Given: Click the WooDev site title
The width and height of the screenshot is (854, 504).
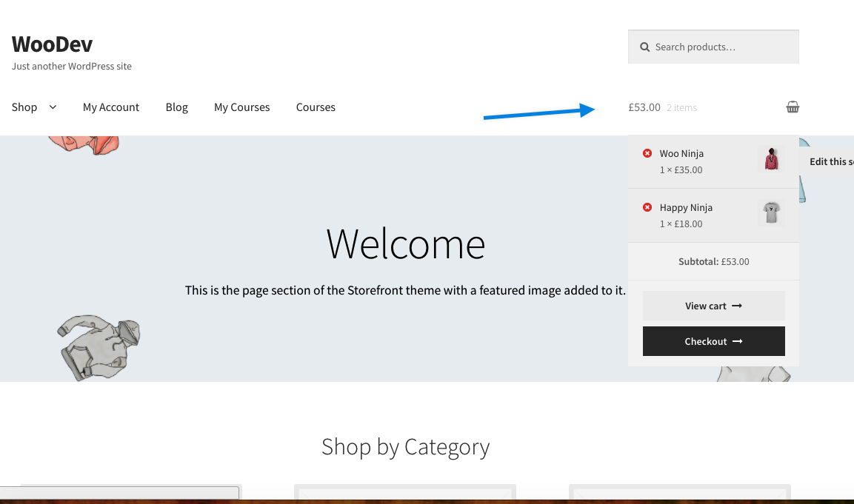Looking at the screenshot, I should pos(52,44).
